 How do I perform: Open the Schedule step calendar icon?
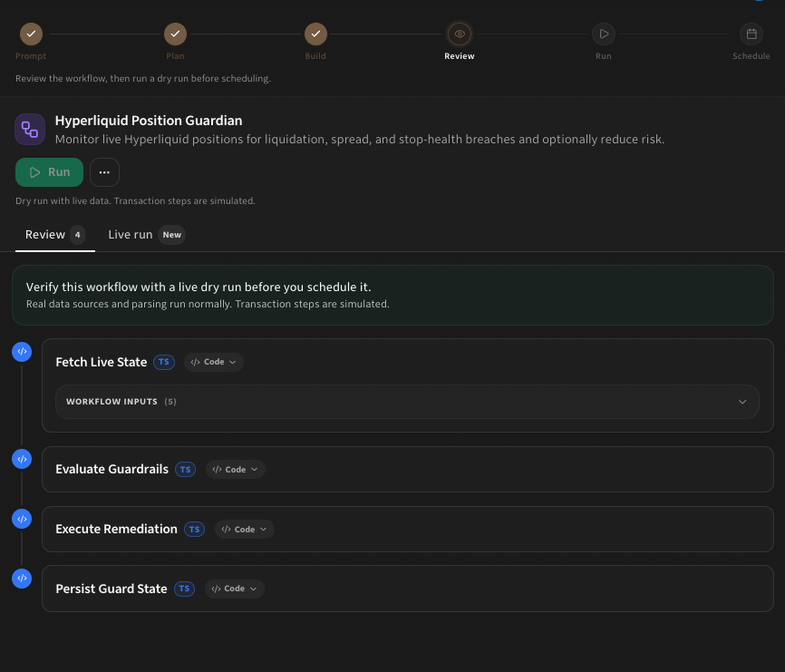[751, 34]
